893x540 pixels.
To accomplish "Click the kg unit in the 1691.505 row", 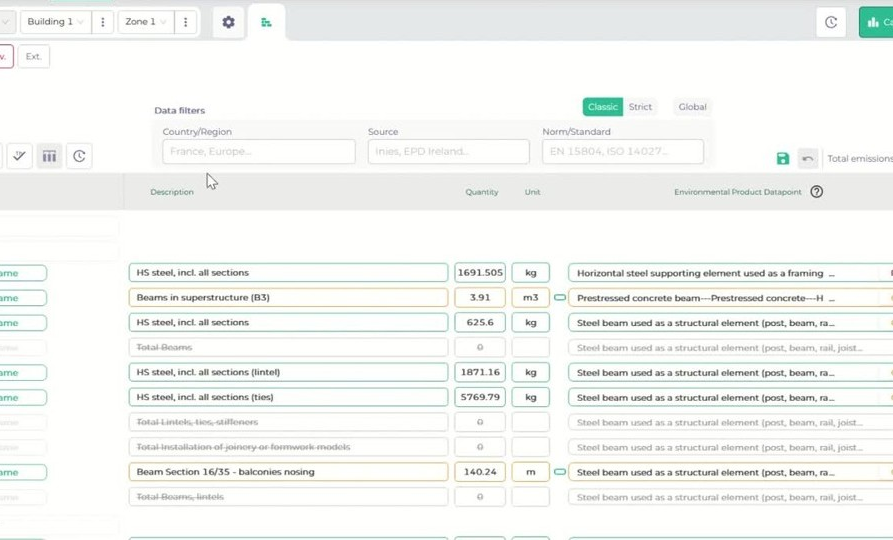I will tap(531, 272).
